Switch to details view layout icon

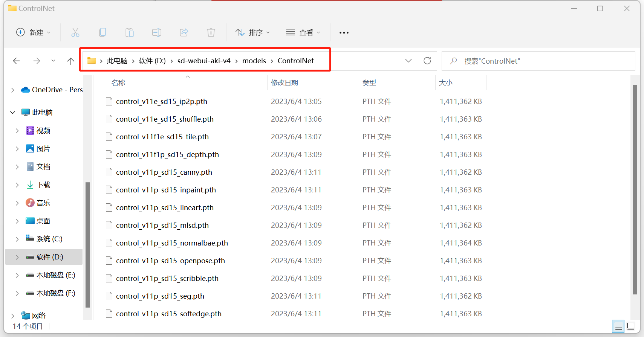pyautogui.click(x=618, y=326)
